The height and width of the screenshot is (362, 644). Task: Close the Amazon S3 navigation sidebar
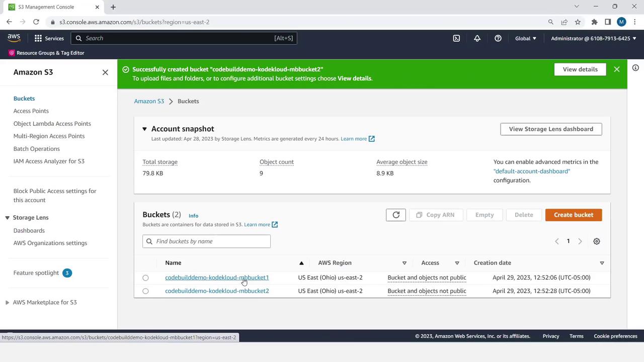click(105, 72)
